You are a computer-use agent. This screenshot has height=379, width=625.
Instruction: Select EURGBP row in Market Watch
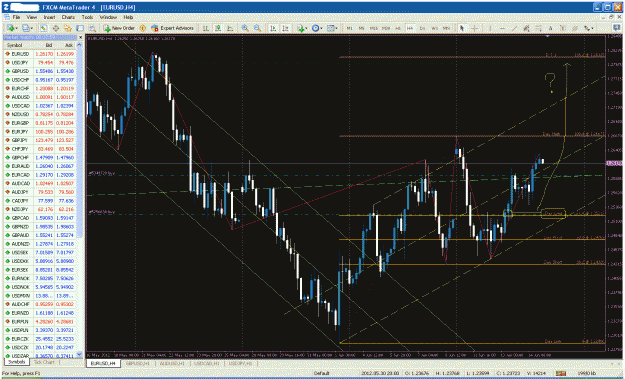(40, 123)
